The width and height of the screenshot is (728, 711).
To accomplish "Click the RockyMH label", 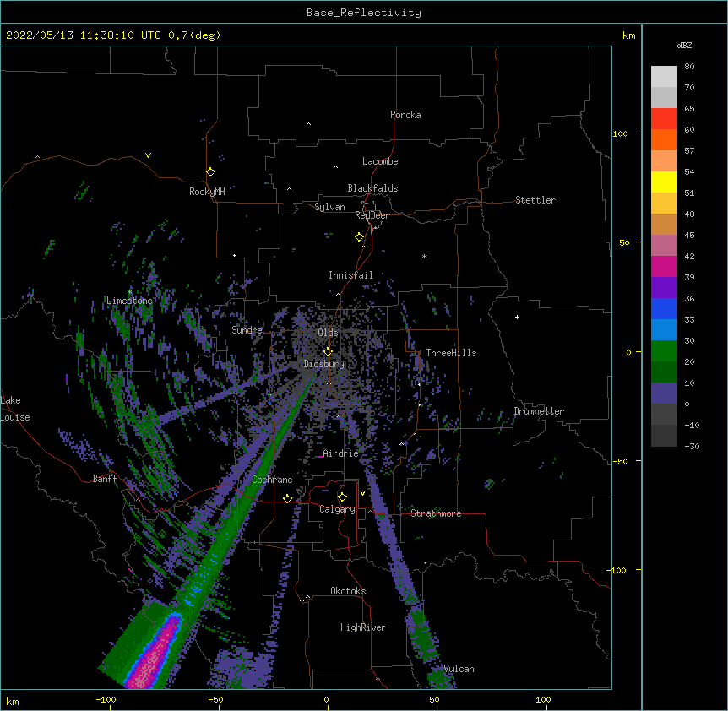I will point(207,192).
